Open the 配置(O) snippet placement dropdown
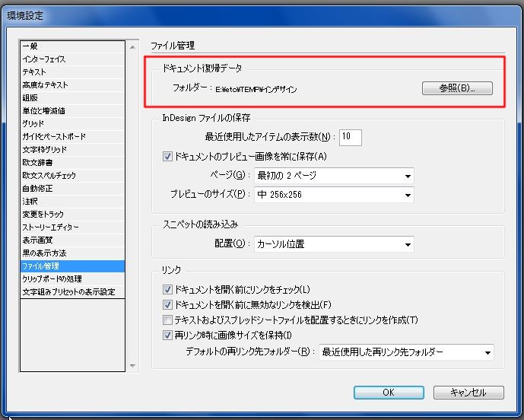 334,244
